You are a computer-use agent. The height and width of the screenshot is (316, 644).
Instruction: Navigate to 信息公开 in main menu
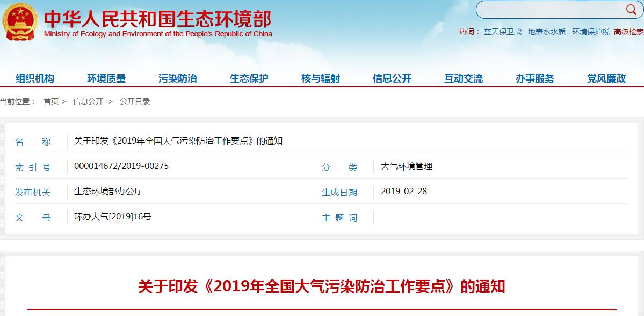point(392,79)
